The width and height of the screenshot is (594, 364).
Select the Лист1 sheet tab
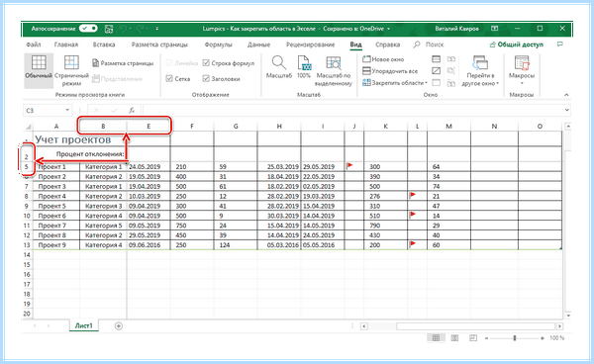click(x=84, y=325)
